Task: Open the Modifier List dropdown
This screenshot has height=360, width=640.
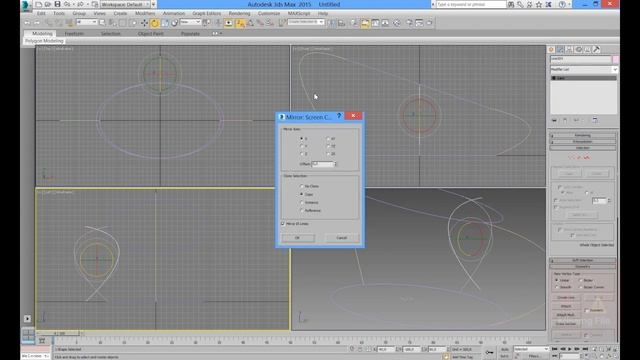Action: 583,69
